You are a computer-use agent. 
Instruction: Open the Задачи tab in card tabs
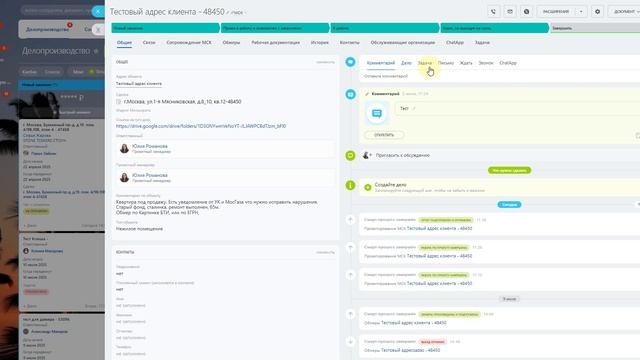[x=482, y=42]
